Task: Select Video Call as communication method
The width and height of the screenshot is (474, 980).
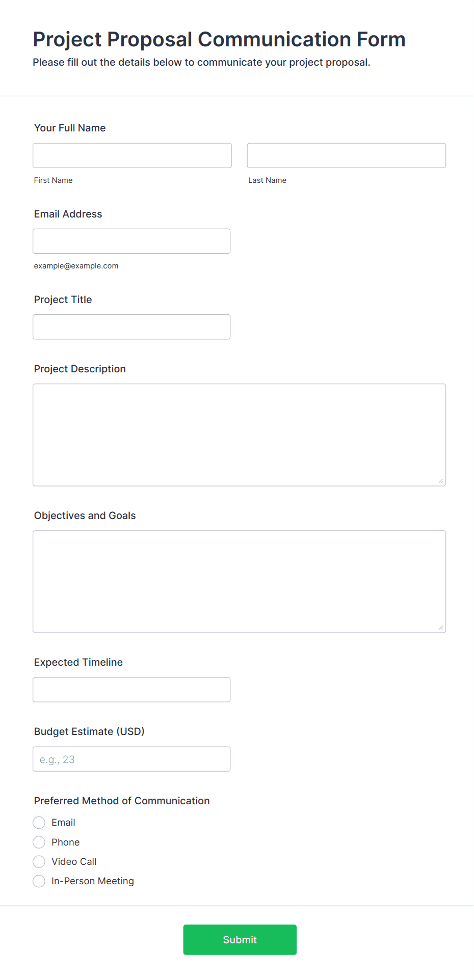Action: coord(39,861)
